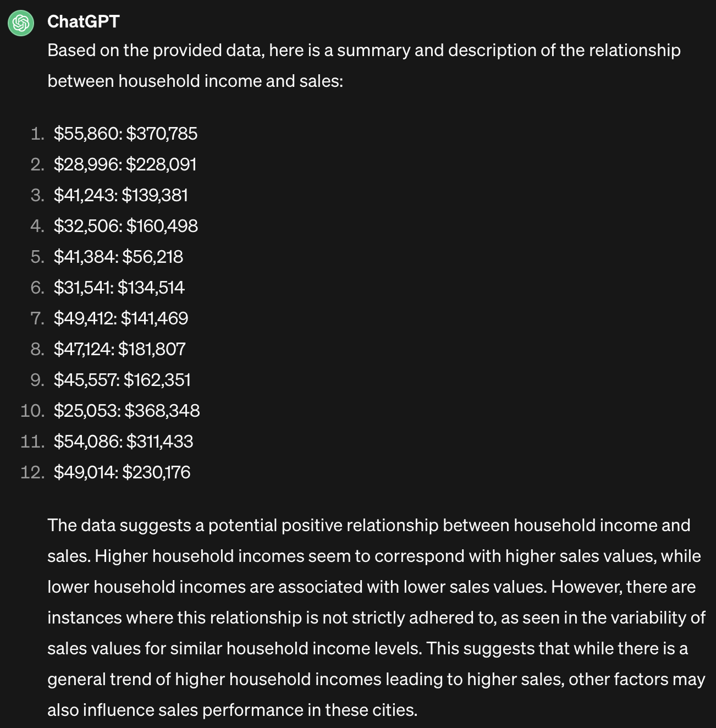Click the list number 10 marker
The height and width of the screenshot is (728, 716).
click(x=32, y=411)
